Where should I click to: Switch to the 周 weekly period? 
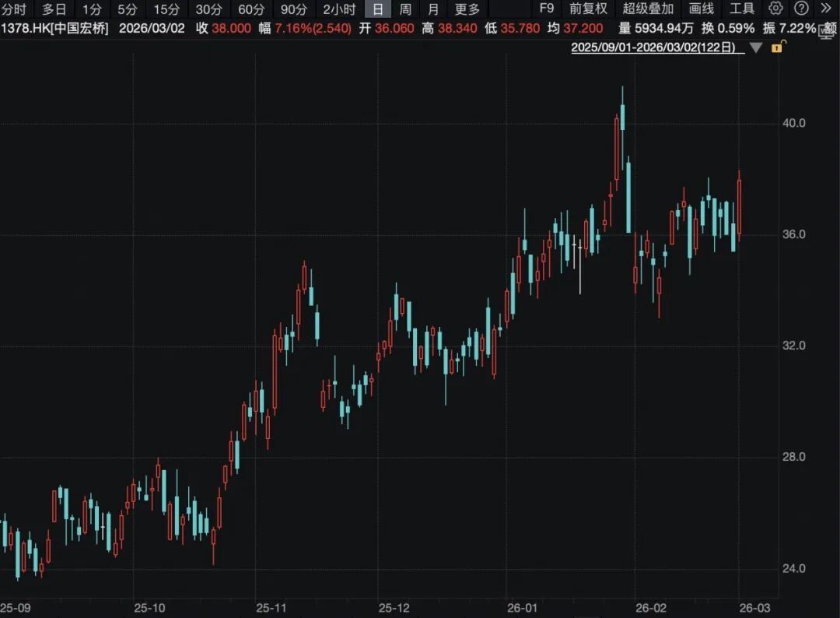405,9
